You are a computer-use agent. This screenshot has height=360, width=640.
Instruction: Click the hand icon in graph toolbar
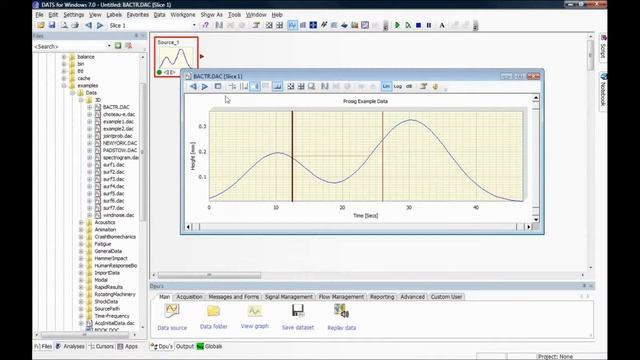pyautogui.click(x=435, y=87)
